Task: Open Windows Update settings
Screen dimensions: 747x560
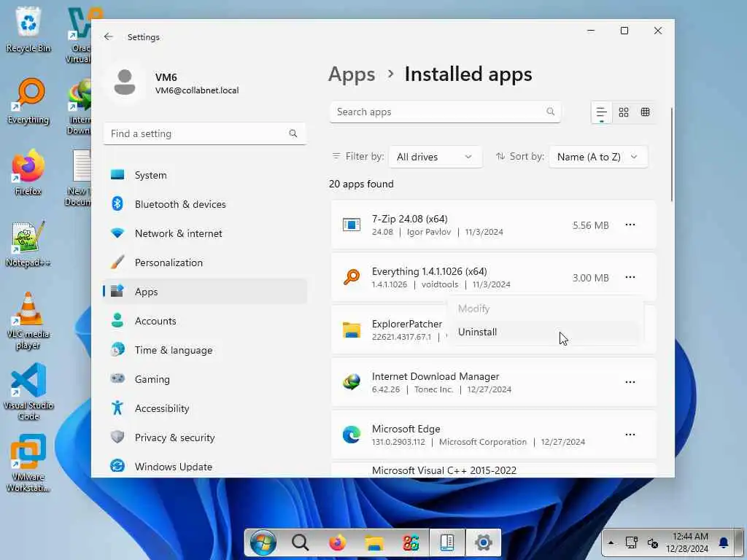Action: click(x=205, y=467)
